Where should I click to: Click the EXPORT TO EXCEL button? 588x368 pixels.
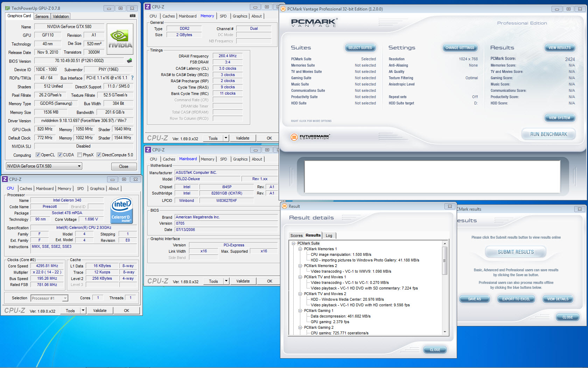(x=516, y=299)
